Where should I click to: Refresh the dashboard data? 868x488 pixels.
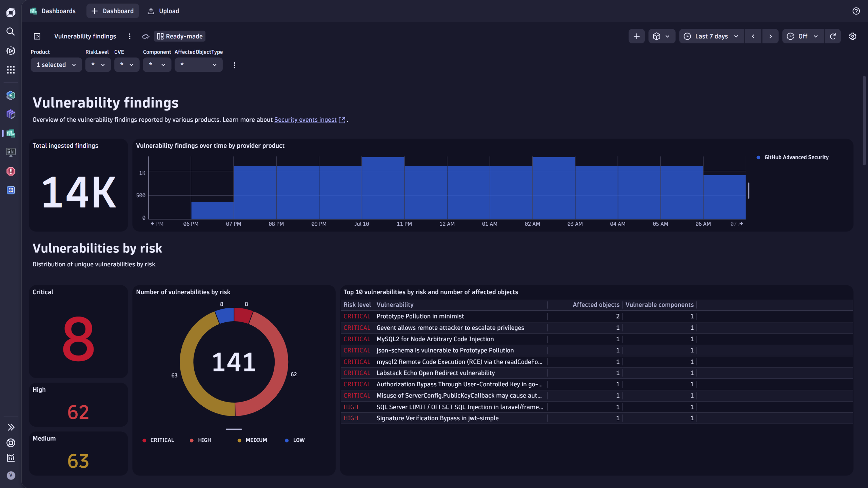[x=833, y=36]
